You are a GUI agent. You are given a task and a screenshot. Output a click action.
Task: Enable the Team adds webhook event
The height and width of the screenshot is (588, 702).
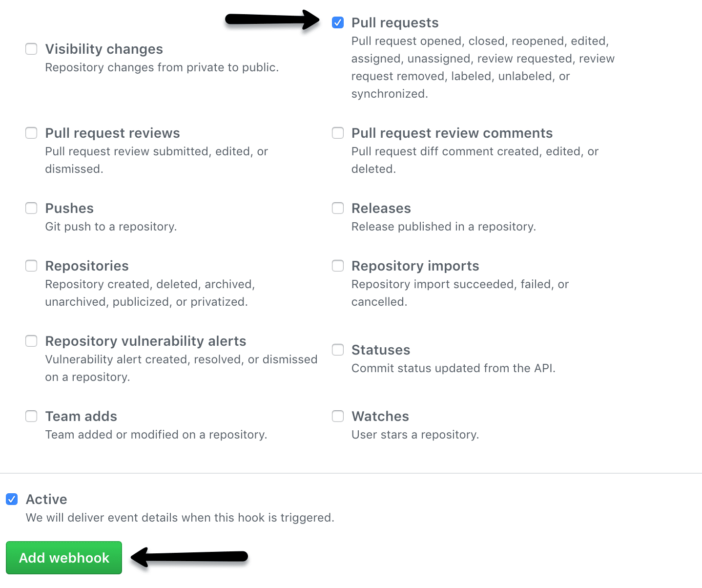pyautogui.click(x=31, y=416)
